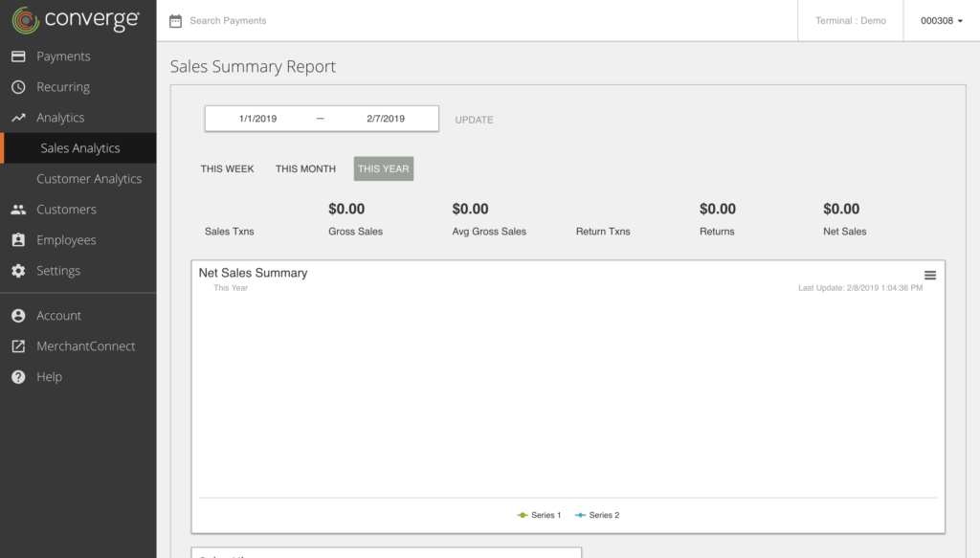This screenshot has height=558, width=980.
Task: Select the THIS YEAR range
Action: point(383,168)
